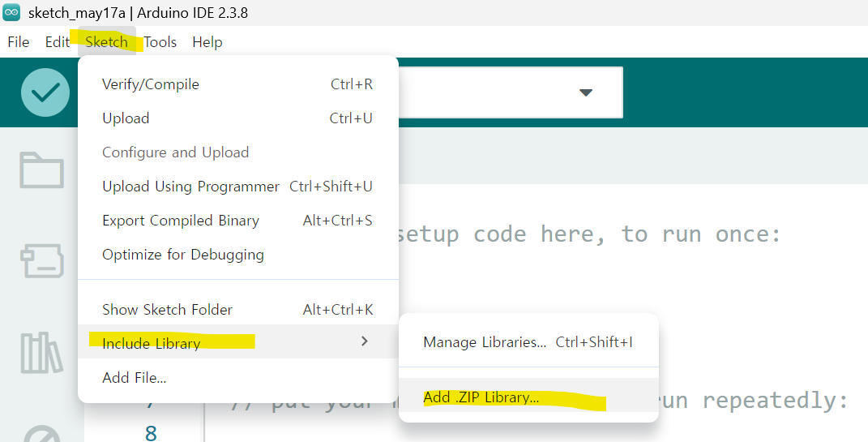Select the Include Library entry
Image resolution: width=868 pixels, height=442 pixels.
238,341
